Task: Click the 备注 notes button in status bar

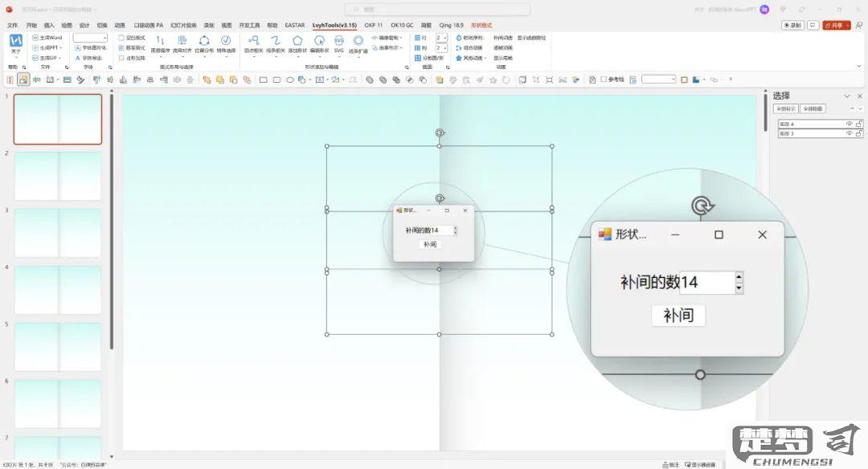Action: point(671,464)
